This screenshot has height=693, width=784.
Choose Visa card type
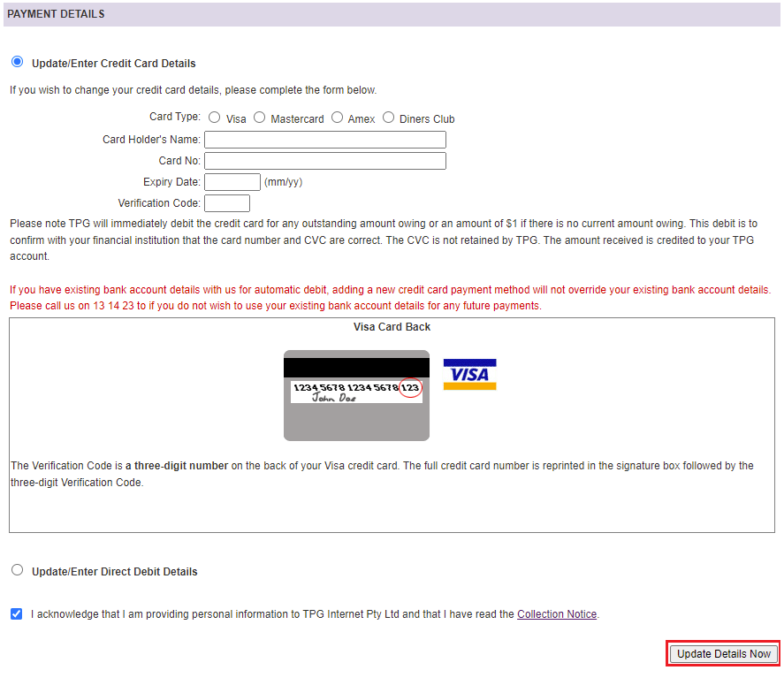coord(215,118)
